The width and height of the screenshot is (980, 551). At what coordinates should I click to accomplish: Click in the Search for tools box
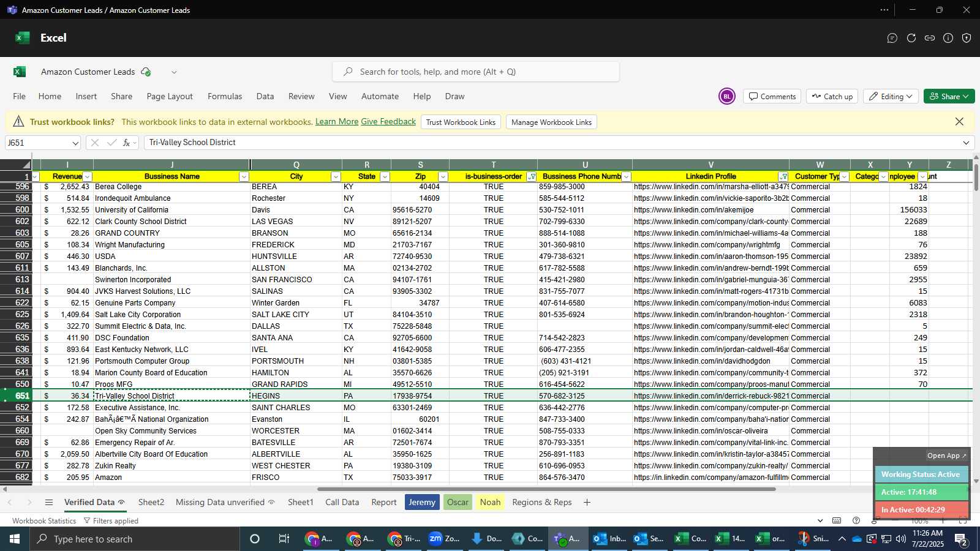(x=476, y=72)
